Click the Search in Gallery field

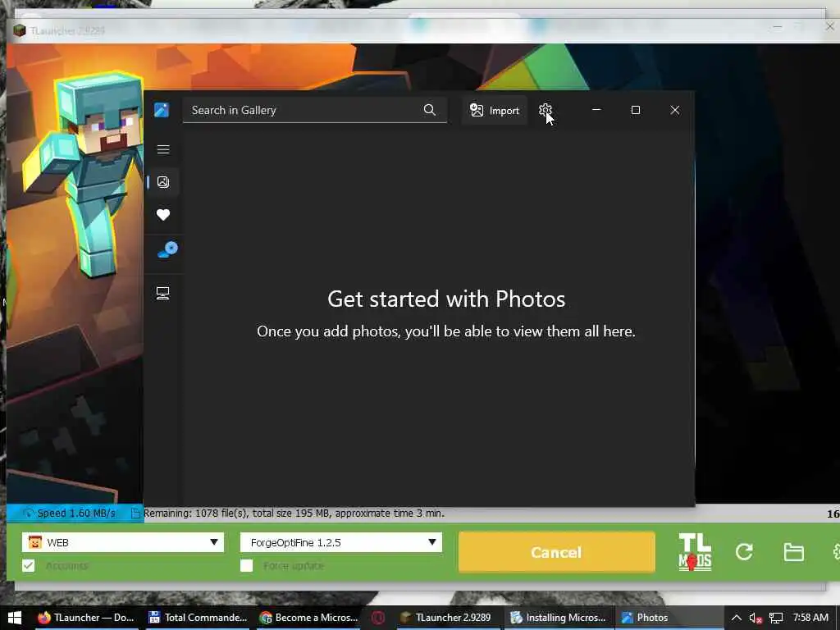point(314,110)
